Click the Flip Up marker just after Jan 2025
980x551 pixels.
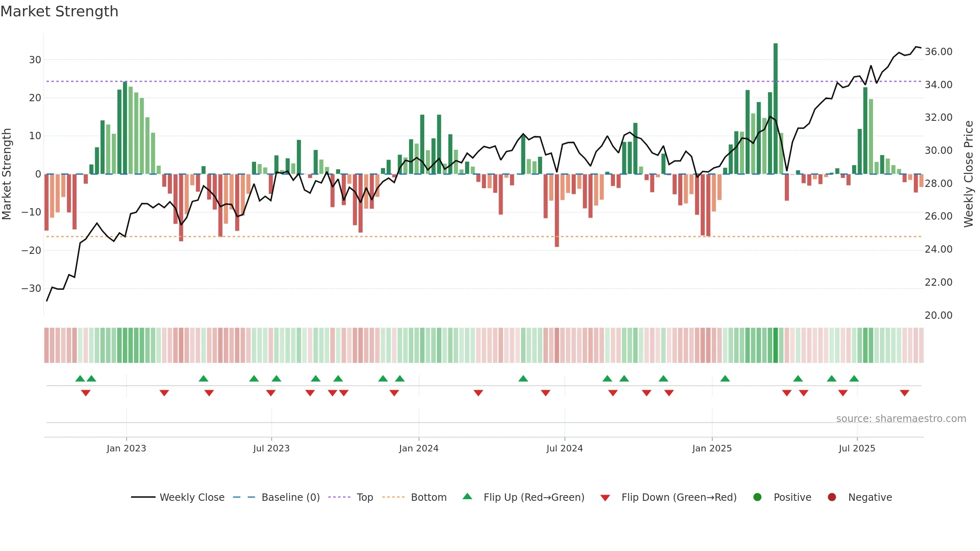tap(725, 378)
